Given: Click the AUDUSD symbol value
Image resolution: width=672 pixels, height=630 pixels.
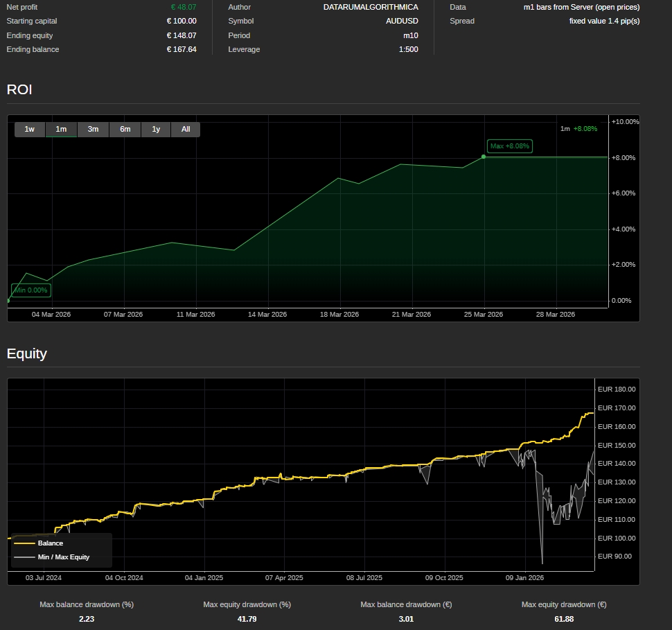Looking at the screenshot, I should point(402,21).
